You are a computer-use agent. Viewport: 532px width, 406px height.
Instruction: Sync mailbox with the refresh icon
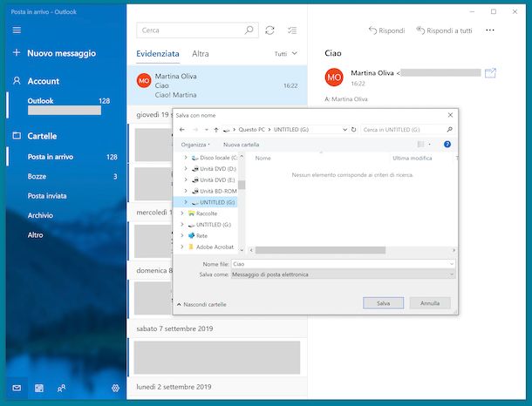[269, 30]
